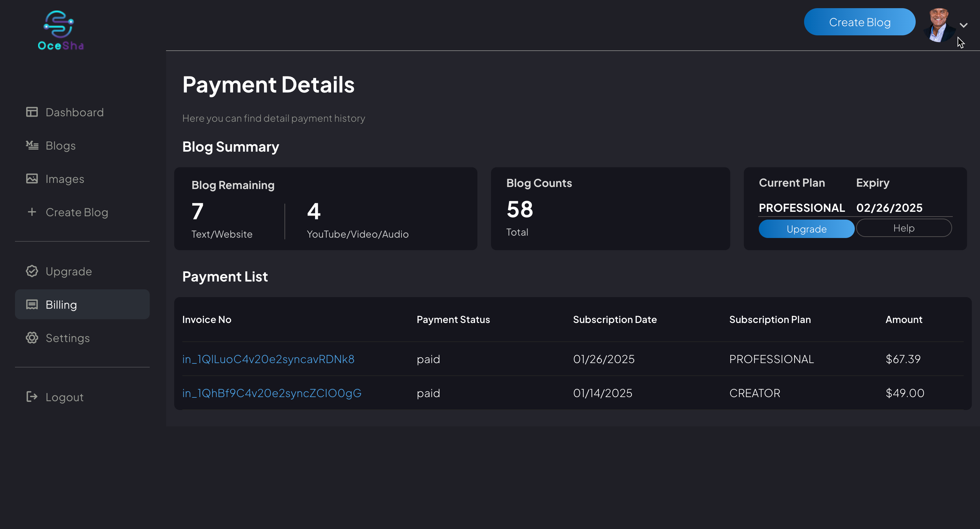Click the $49.00 amount
The width and height of the screenshot is (980, 529).
pos(905,393)
